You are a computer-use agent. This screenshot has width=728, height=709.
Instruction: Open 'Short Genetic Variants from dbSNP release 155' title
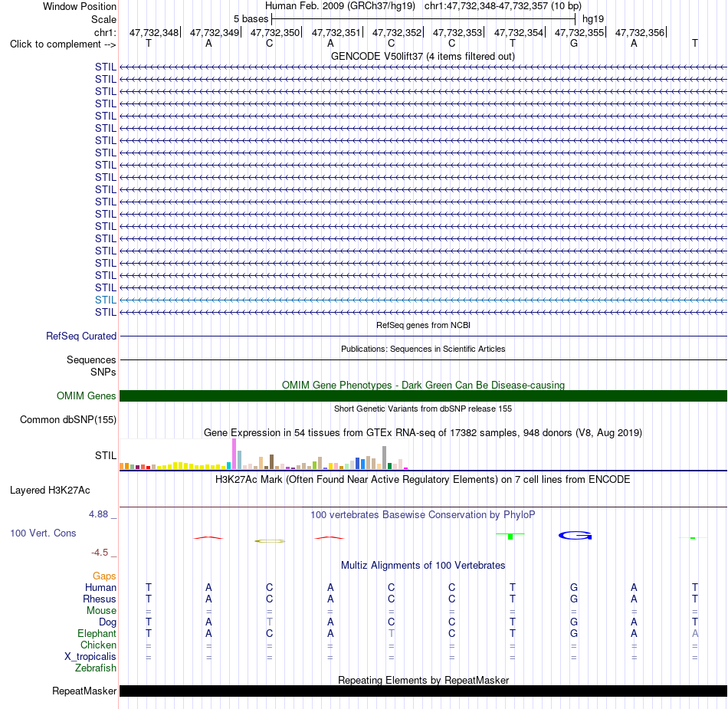click(x=423, y=409)
